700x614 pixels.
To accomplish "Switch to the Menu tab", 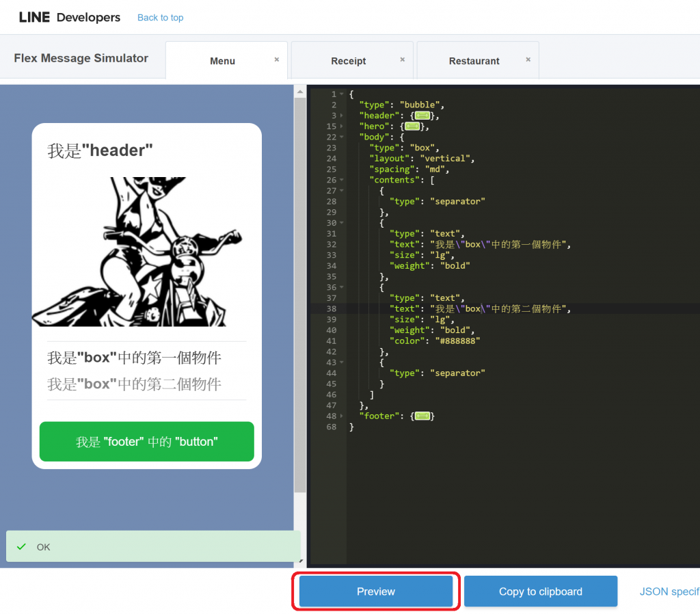I will coord(222,61).
